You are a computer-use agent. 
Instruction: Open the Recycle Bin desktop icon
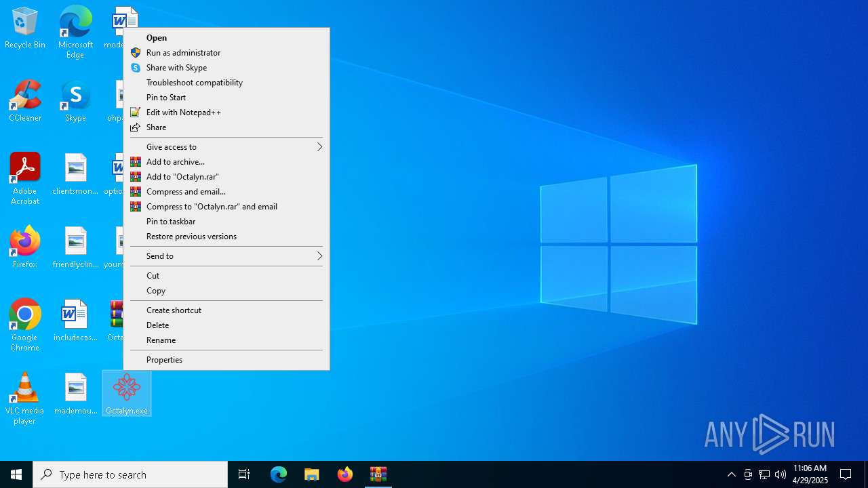pyautogui.click(x=25, y=28)
